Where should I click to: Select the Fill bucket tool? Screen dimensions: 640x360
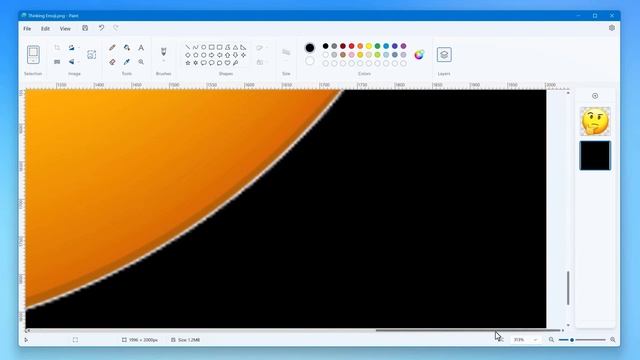tap(127, 48)
